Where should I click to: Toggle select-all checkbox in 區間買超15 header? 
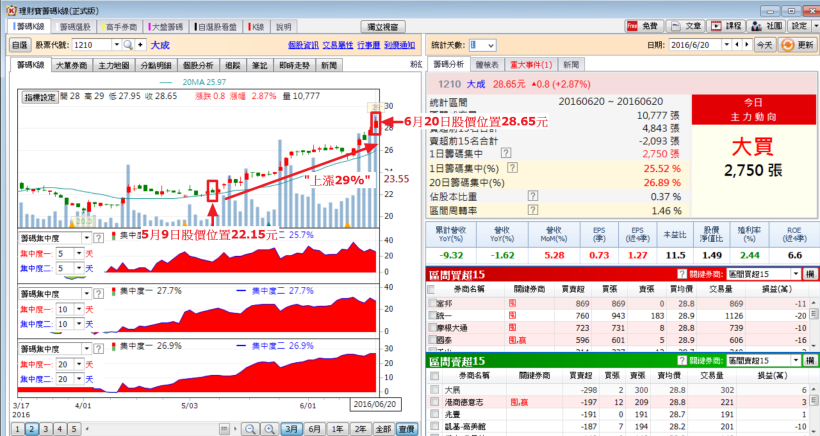(432, 289)
